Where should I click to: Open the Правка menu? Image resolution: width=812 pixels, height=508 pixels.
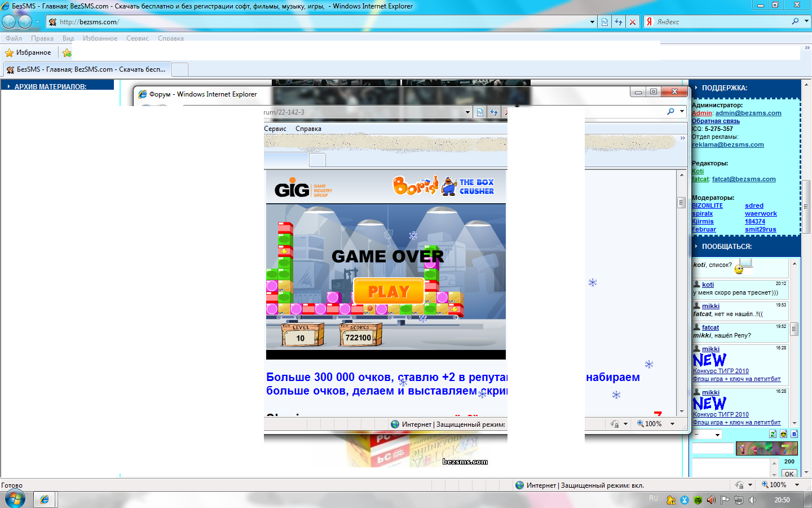[x=42, y=38]
